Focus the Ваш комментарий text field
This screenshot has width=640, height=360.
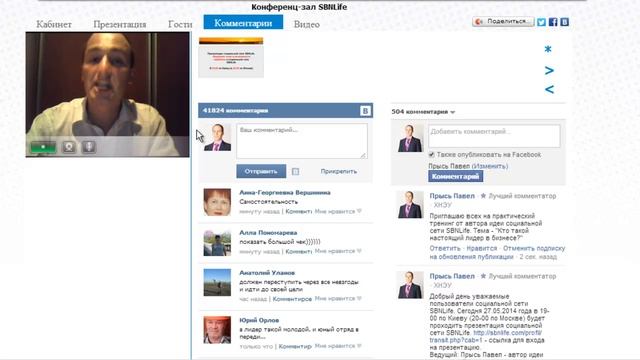[302, 141]
